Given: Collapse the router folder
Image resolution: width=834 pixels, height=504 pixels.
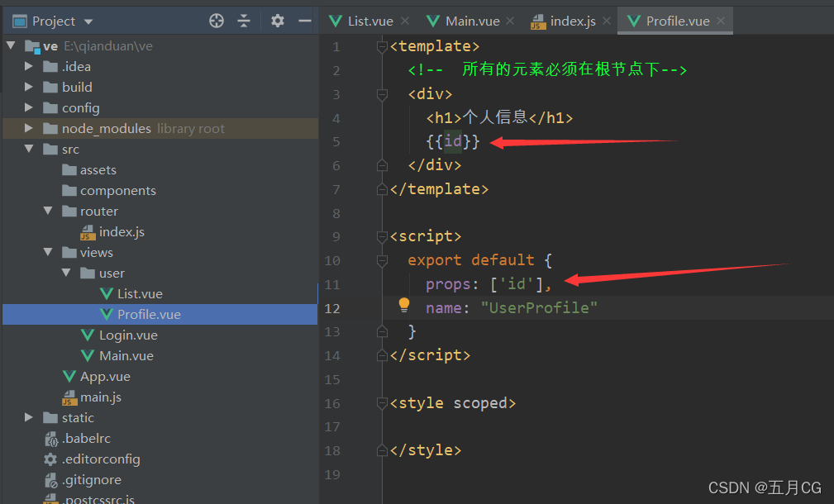Looking at the screenshot, I should (x=48, y=211).
